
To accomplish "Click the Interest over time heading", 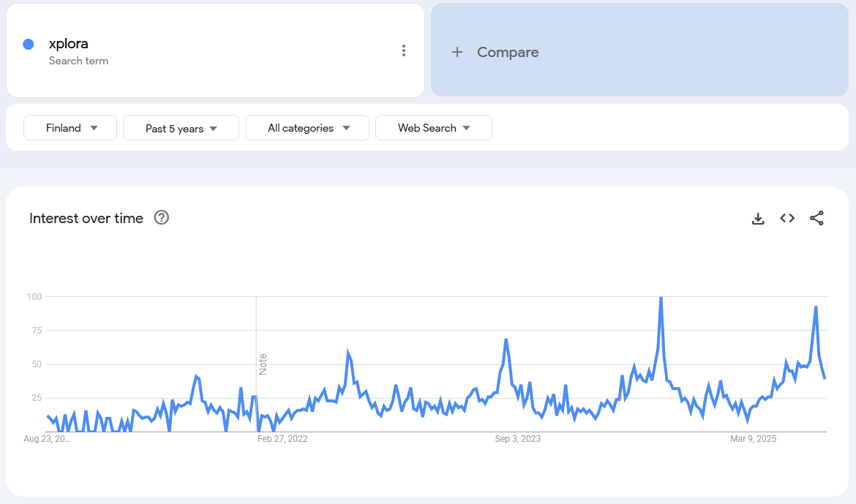I will click(x=86, y=218).
